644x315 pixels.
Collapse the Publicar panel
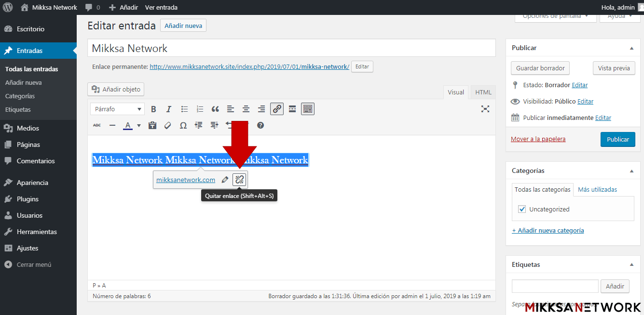click(631, 48)
